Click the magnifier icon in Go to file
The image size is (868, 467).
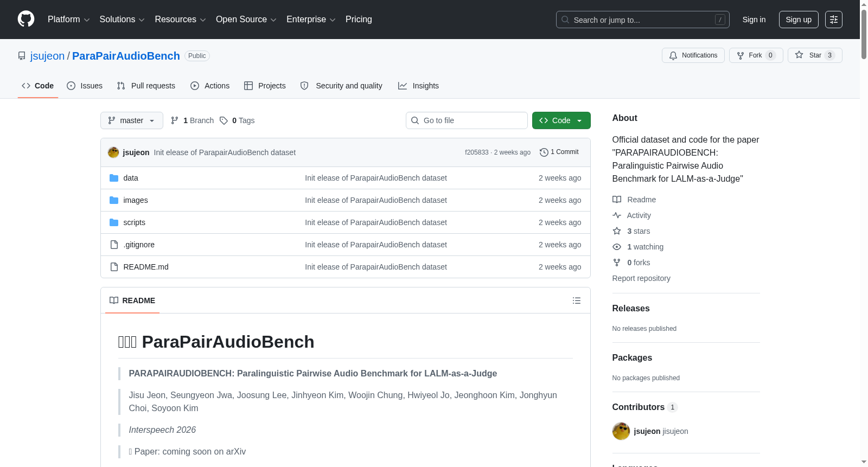point(415,120)
